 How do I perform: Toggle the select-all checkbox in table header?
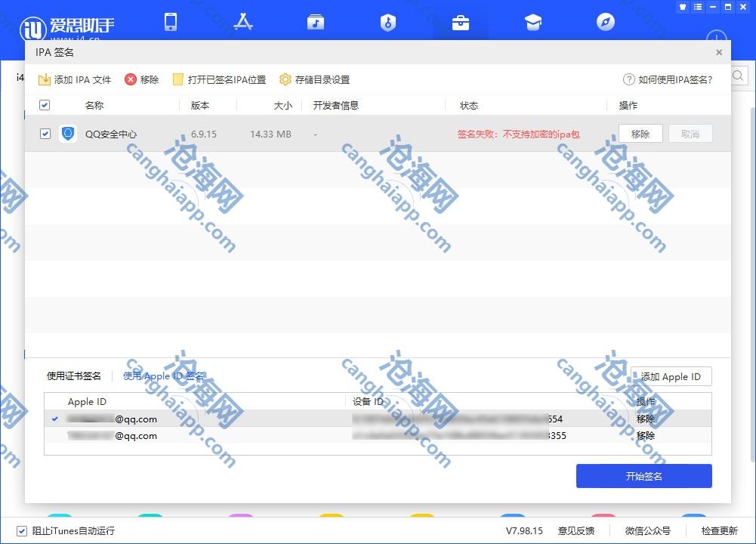tap(45, 105)
